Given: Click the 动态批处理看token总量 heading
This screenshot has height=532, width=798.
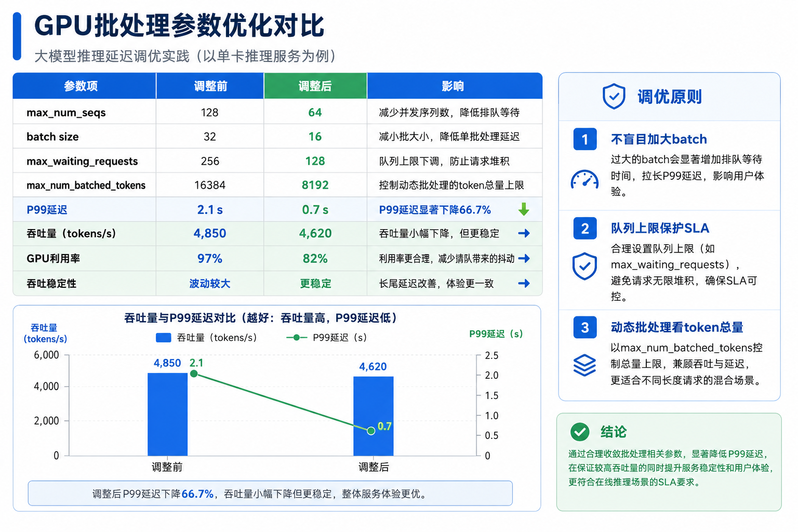Looking at the screenshot, I should coord(677,327).
